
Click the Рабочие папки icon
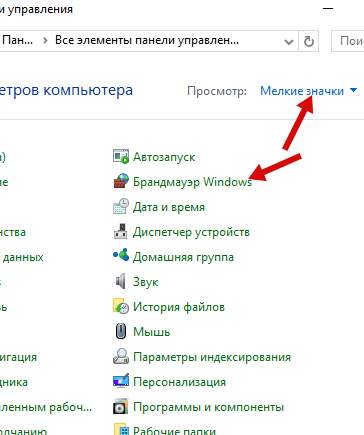[121, 430]
